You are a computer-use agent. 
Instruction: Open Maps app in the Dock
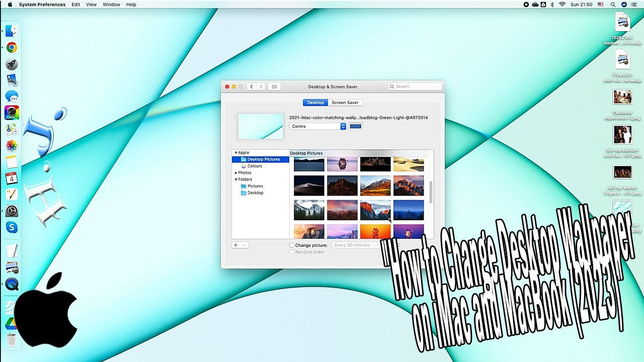point(12,129)
